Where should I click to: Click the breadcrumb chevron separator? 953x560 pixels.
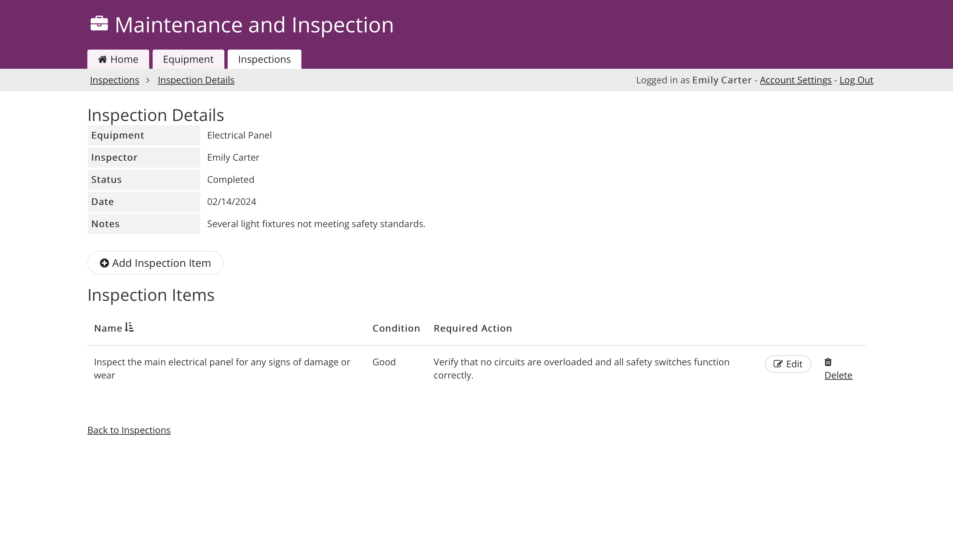click(148, 80)
